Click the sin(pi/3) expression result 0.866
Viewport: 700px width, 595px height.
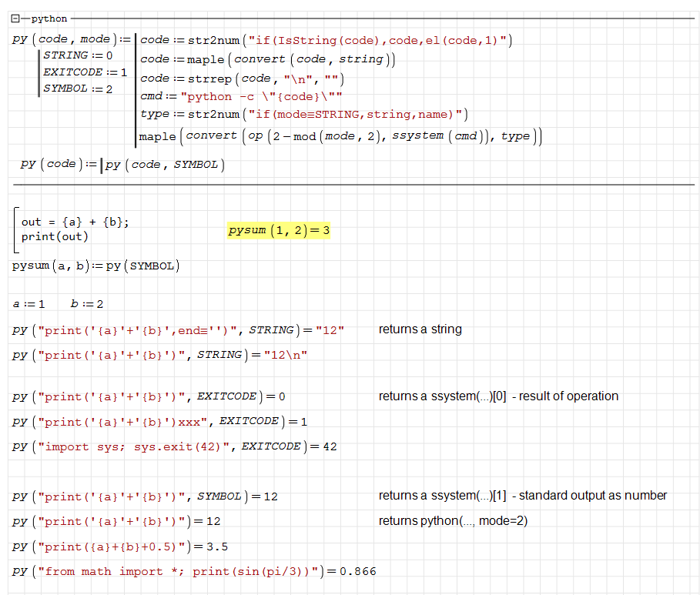[x=194, y=571]
